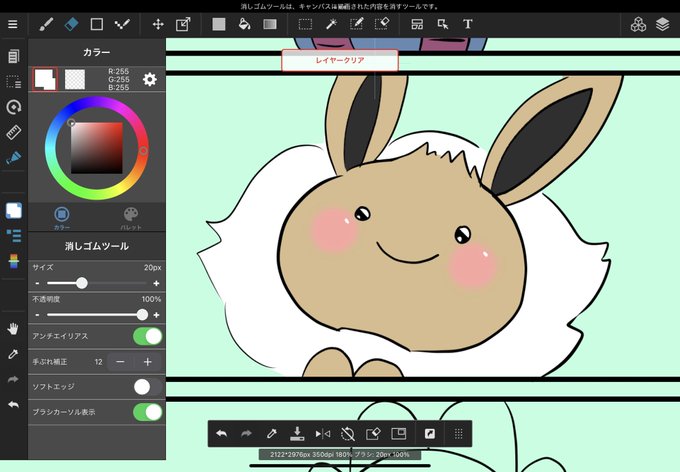
Task: Select the Bucket fill tool
Action: [244, 24]
